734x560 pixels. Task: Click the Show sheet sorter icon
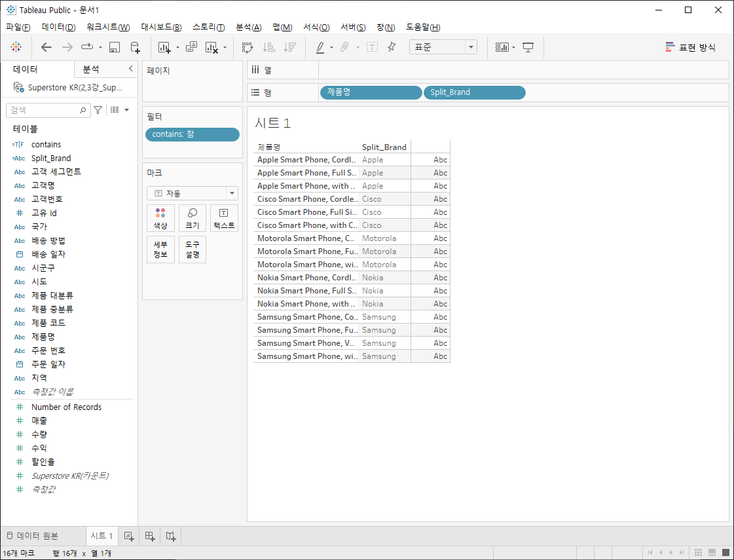698,553
